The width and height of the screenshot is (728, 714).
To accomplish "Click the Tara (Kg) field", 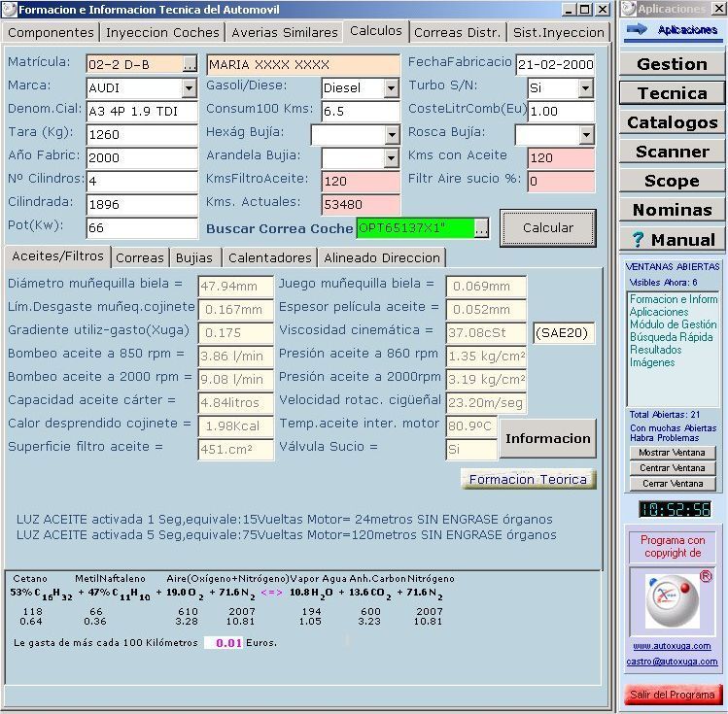I will click(142, 134).
